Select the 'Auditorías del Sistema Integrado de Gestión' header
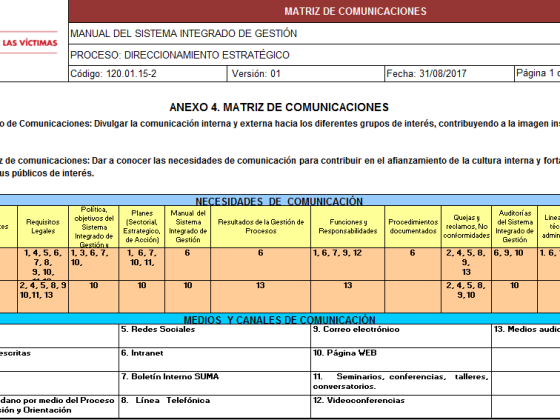 point(515,226)
